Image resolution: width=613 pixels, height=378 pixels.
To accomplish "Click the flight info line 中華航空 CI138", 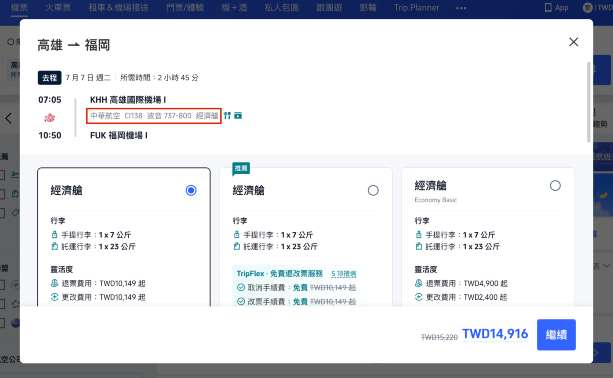I will (154, 116).
